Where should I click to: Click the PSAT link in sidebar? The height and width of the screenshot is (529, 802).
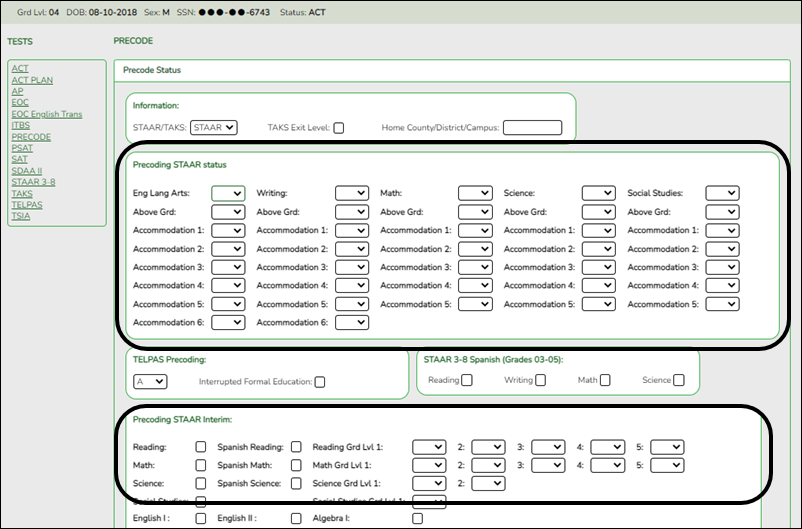23,148
